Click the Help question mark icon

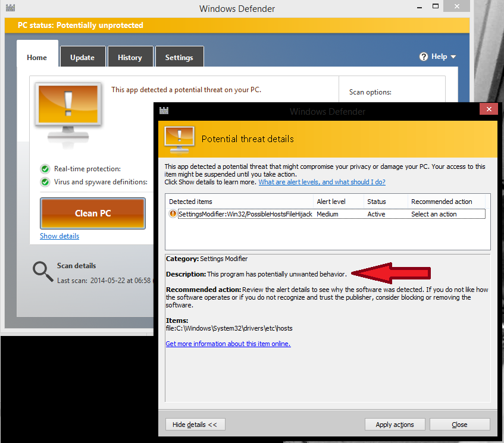(424, 56)
